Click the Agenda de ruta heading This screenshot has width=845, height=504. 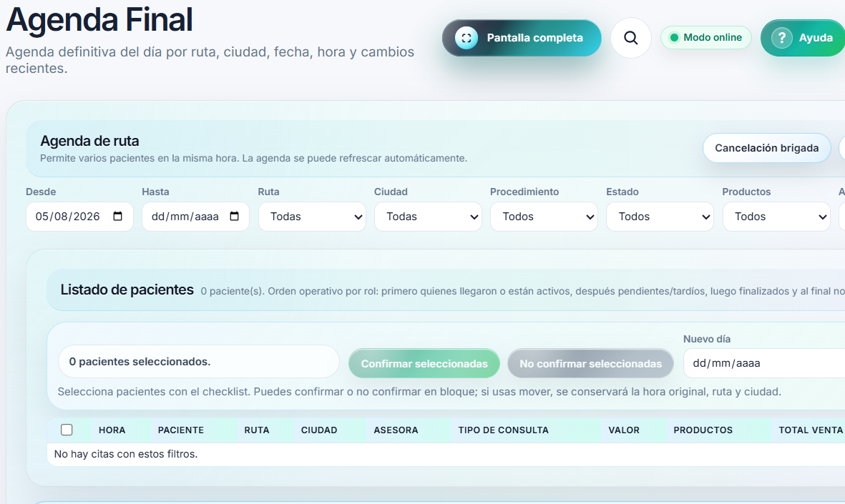89,141
